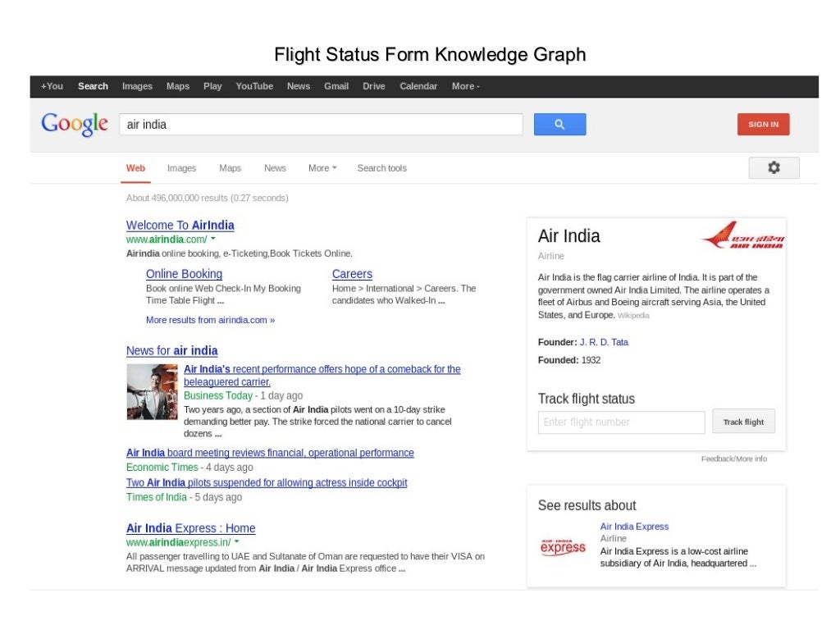This screenshot has width=840, height=630.
Task: Click the search box containing air india
Action: coord(321,125)
